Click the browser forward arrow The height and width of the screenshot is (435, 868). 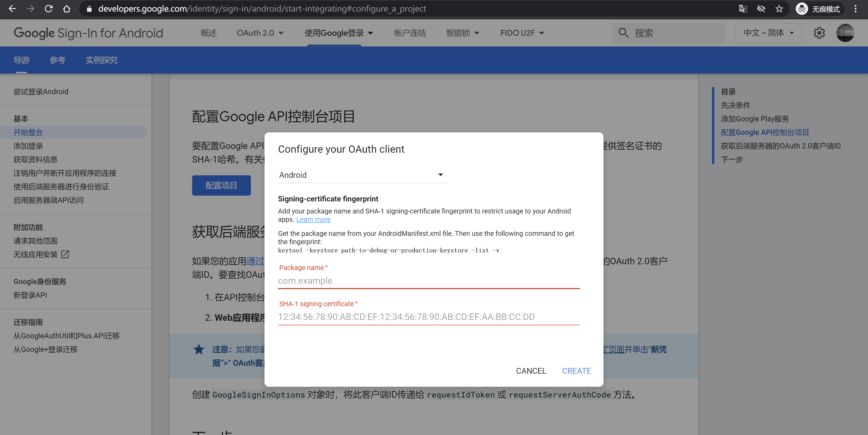(x=30, y=9)
